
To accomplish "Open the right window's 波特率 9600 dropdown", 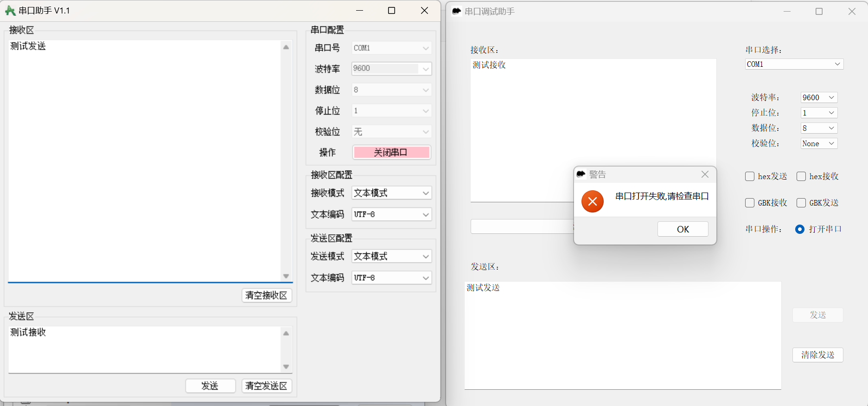I will [818, 97].
